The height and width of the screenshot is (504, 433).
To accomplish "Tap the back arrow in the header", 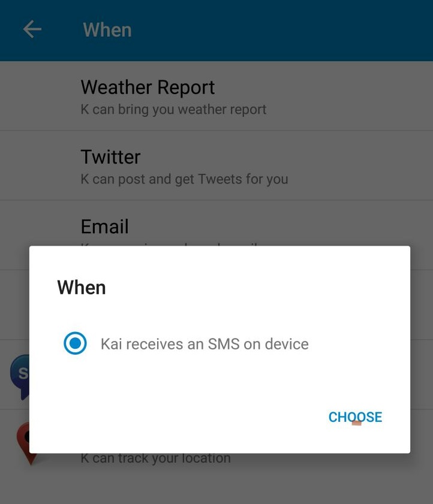I will point(32,29).
